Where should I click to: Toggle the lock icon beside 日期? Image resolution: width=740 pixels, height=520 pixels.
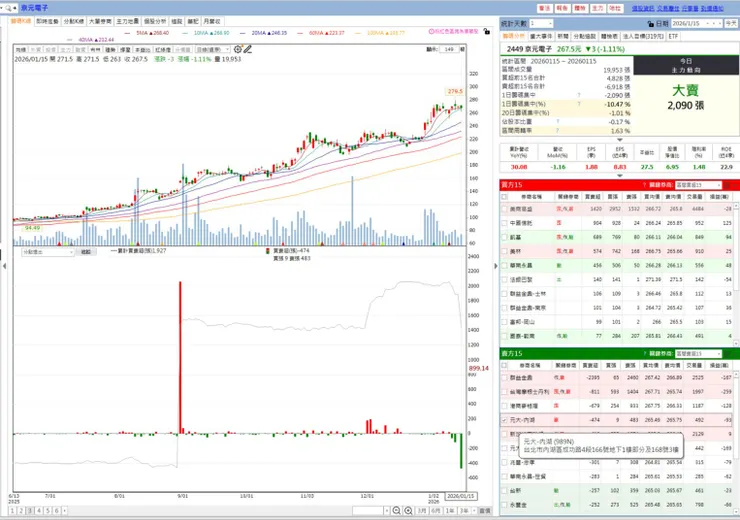(x=651, y=24)
